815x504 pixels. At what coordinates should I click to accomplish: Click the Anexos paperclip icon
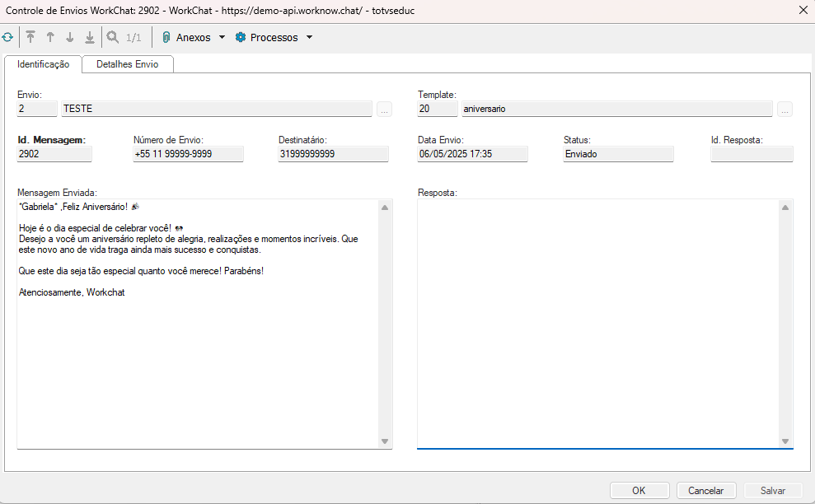click(x=166, y=37)
